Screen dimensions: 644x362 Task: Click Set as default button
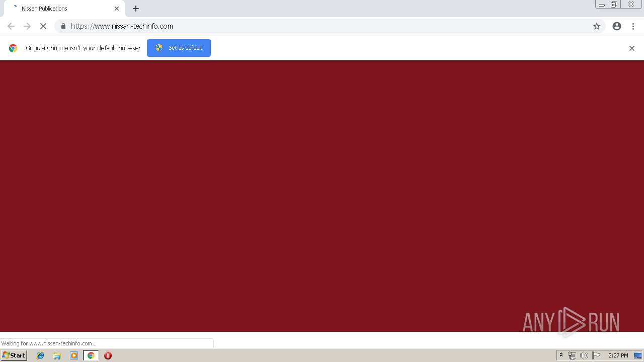click(x=179, y=48)
